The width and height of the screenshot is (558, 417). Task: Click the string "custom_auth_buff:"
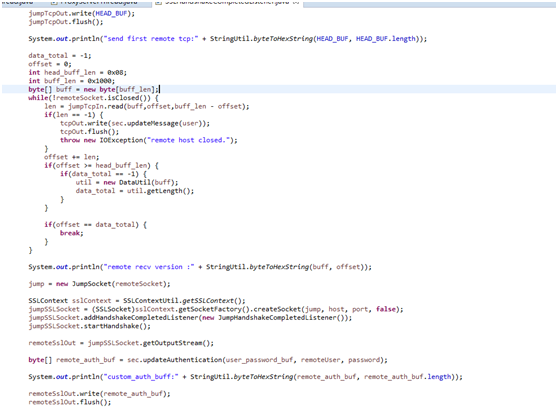[140, 377]
